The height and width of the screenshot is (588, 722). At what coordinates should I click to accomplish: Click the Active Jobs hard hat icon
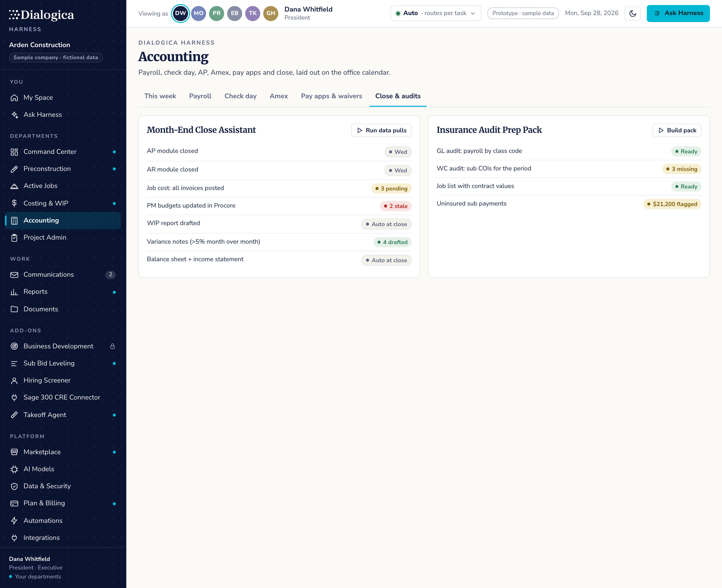pos(14,186)
